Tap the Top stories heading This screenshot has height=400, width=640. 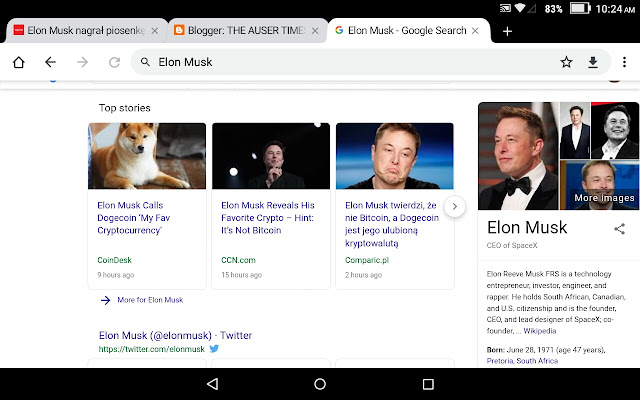click(124, 108)
